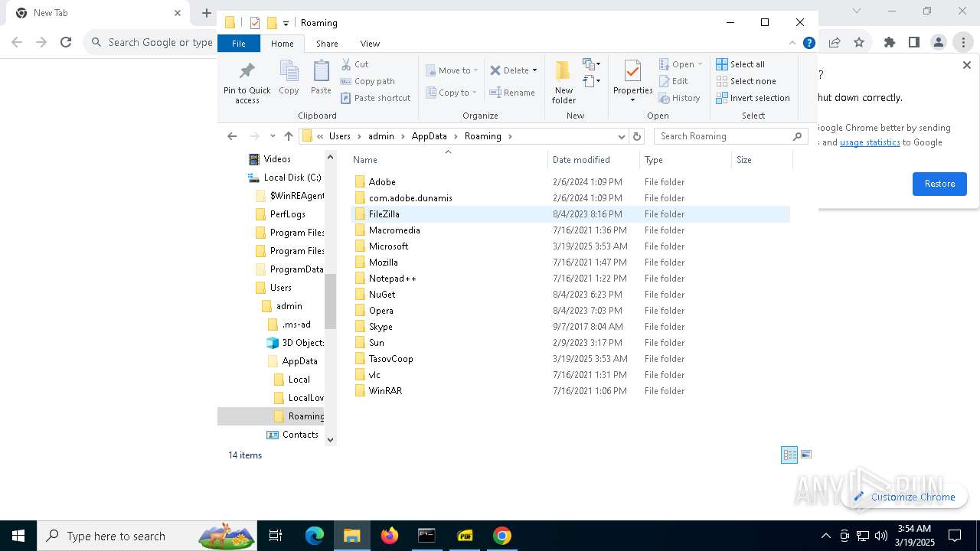Bookmark page with star icon
Screen dimensions: 980x551
[859, 43]
